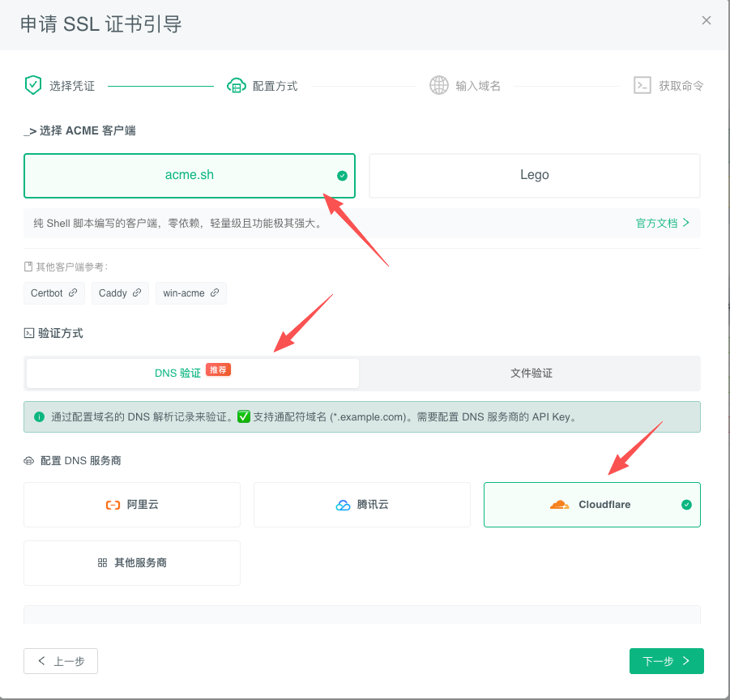Viewport: 730px width, 700px height.
Task: Click the cloud icon for 配置方式 step
Action: point(237,86)
